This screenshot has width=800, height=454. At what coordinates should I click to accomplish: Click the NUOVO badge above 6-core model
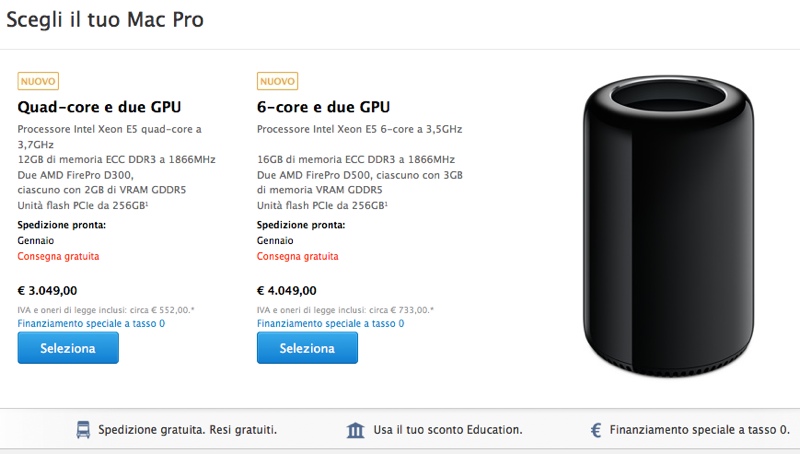point(277,81)
